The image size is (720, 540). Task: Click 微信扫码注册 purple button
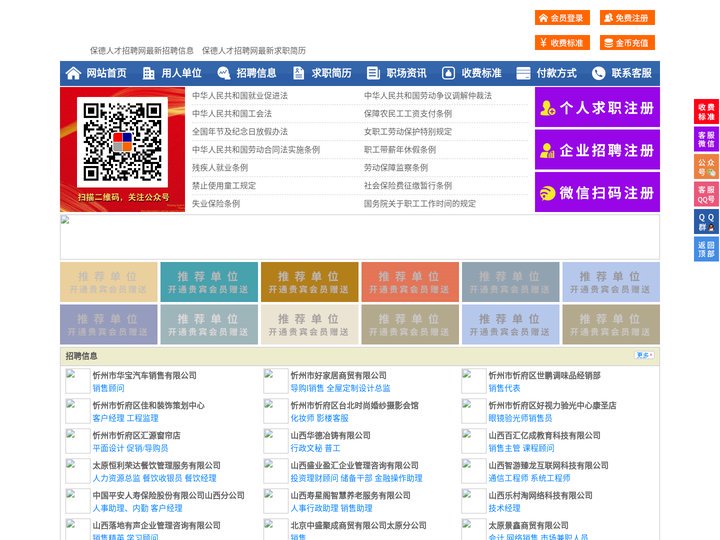[597, 192]
